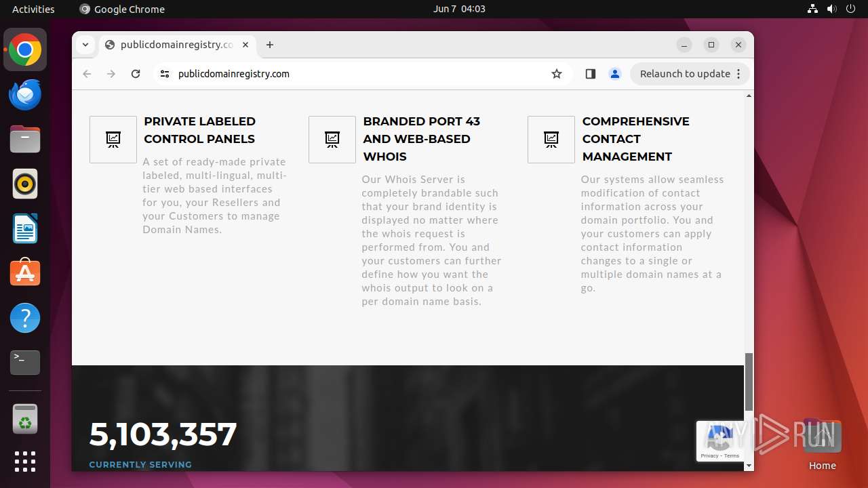This screenshot has width=868, height=488.
Task: Open the Help icon in dock
Action: [x=25, y=318]
